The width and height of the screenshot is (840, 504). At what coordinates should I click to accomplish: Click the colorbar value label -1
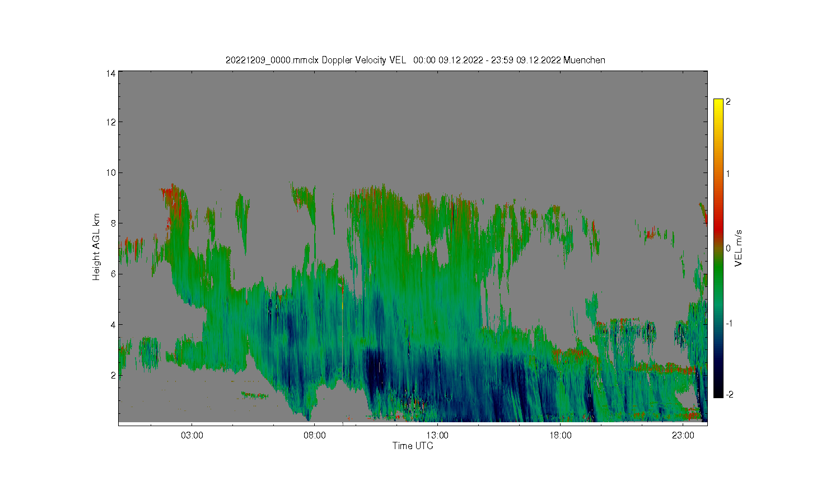(x=729, y=324)
